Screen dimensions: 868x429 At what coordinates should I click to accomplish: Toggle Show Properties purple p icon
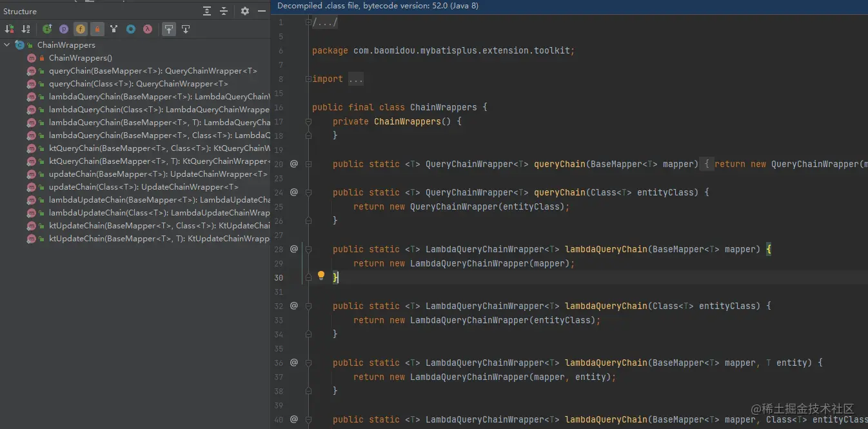pos(64,29)
